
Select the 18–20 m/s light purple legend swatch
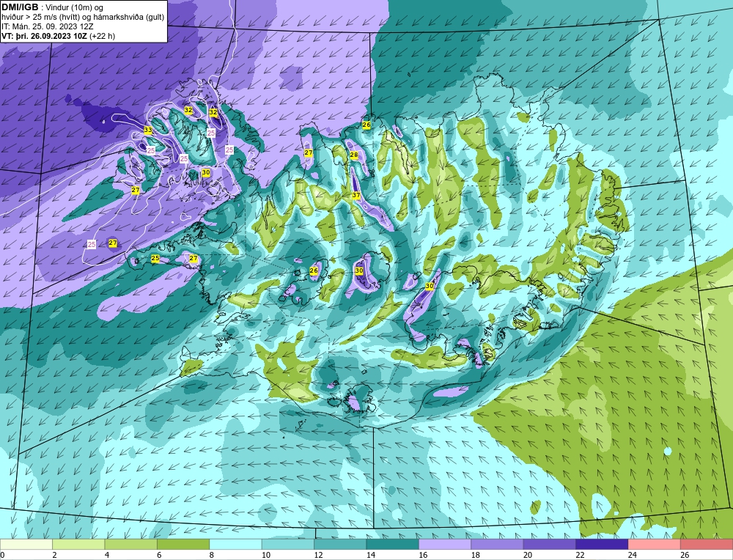pyautogui.click(x=498, y=545)
